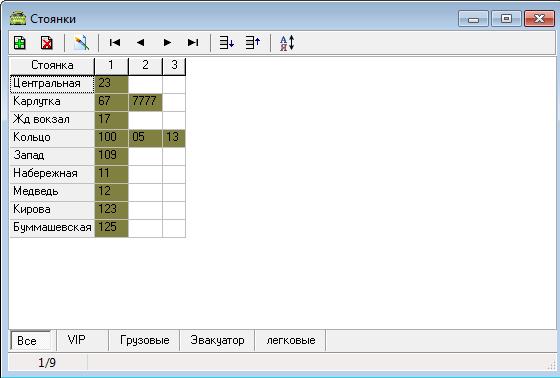Click cell 23 in Центральная row
This screenshot has width=560, height=378.
click(111, 84)
